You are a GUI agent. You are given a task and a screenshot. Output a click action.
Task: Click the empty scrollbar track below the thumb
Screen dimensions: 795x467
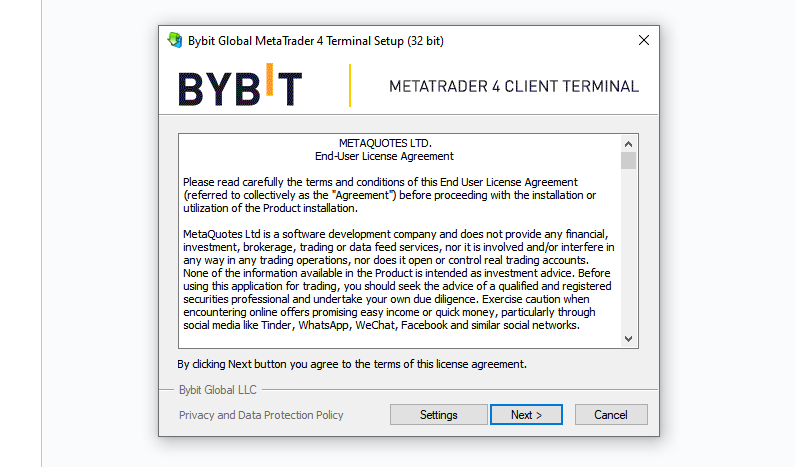pyautogui.click(x=628, y=250)
